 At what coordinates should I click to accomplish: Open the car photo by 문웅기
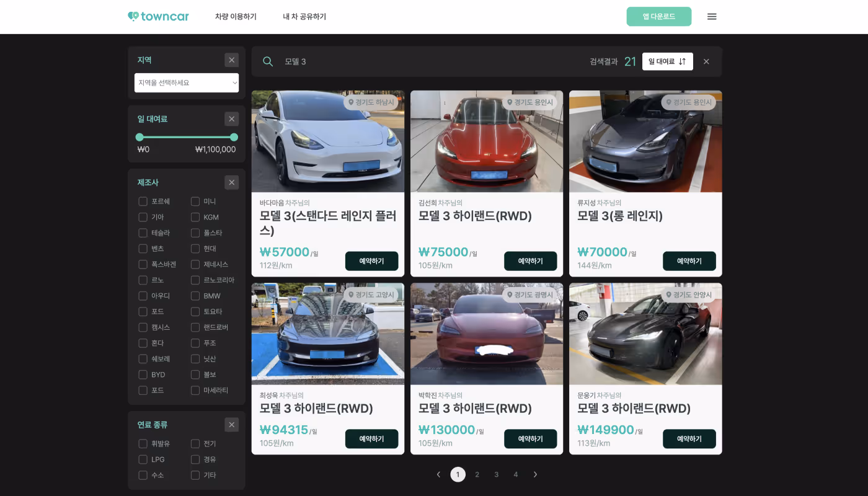pyautogui.click(x=645, y=334)
